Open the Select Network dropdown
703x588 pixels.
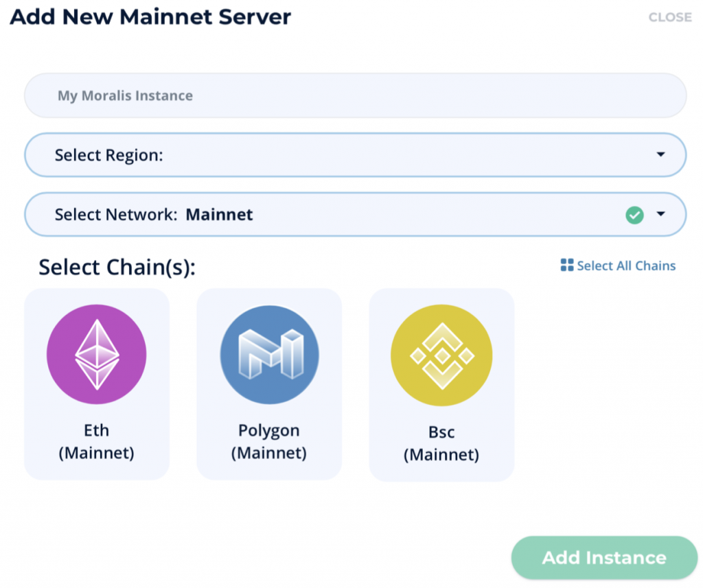[x=355, y=214]
